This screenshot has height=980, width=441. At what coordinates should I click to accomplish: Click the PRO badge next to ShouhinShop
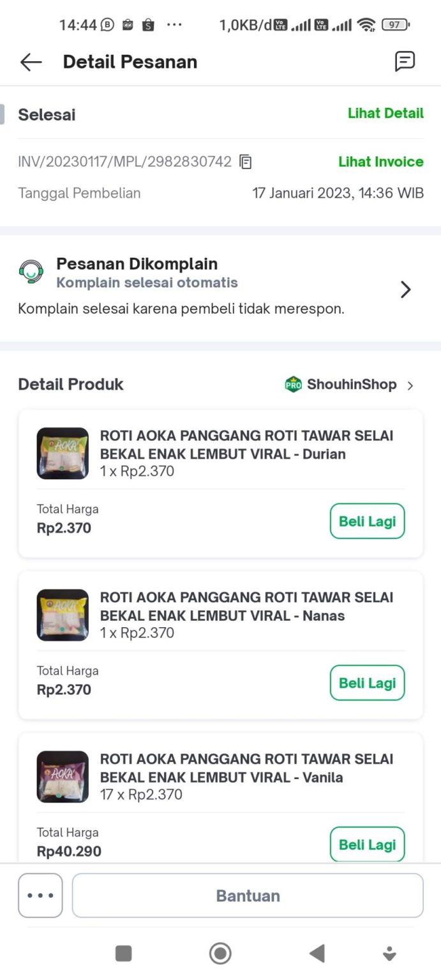[292, 384]
